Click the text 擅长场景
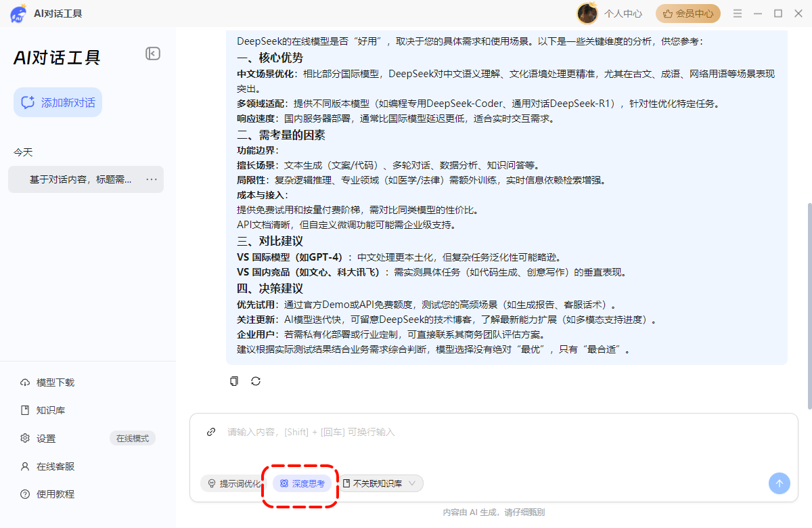The image size is (812, 528). [256, 165]
